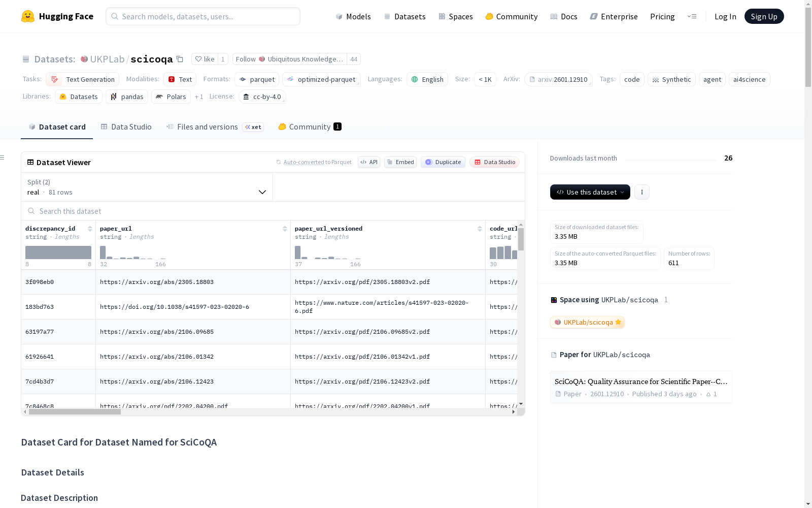Select the code tag
Viewport: 812px width, 508px height.
point(632,79)
